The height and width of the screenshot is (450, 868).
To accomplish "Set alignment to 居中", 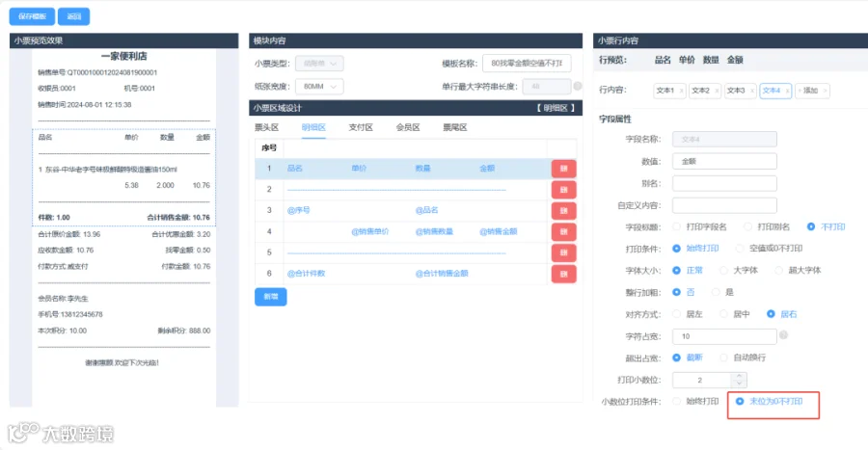I will 735,314.
